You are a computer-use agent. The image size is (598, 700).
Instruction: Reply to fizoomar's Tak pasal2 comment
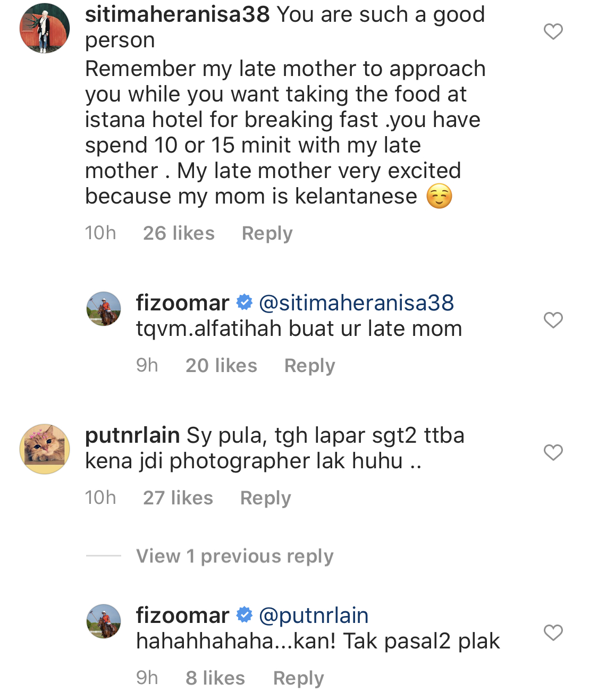coord(298,678)
